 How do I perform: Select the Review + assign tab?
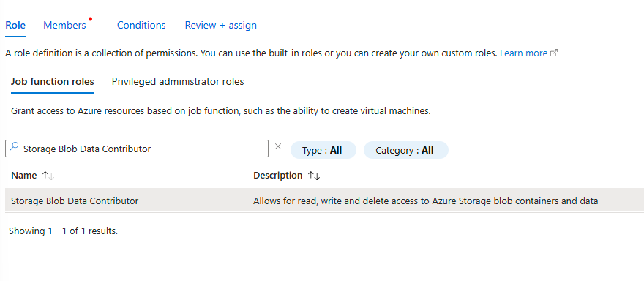pyautogui.click(x=220, y=25)
